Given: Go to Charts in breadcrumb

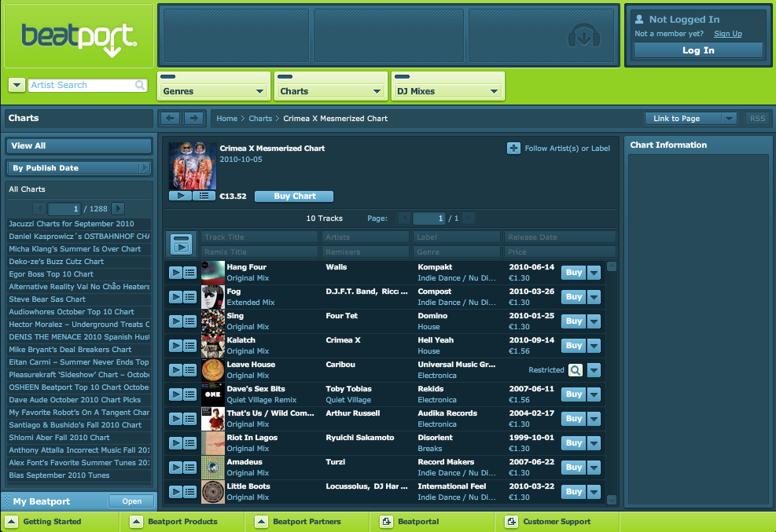Looking at the screenshot, I should pyautogui.click(x=260, y=118).
